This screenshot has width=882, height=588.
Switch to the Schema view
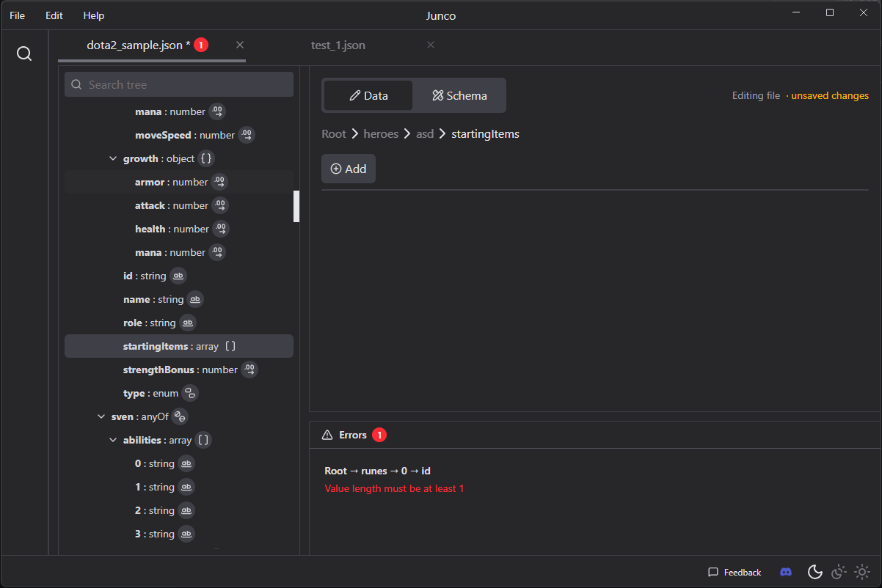459,95
